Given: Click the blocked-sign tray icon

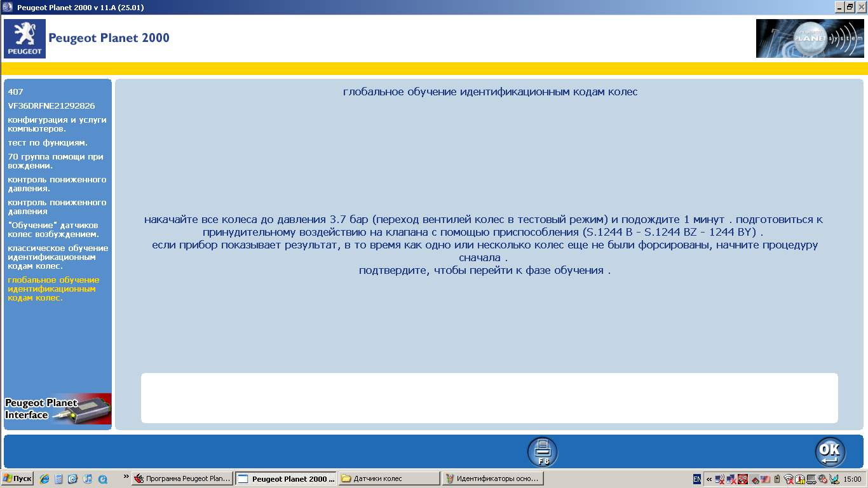Looking at the screenshot, I should click(823, 479).
